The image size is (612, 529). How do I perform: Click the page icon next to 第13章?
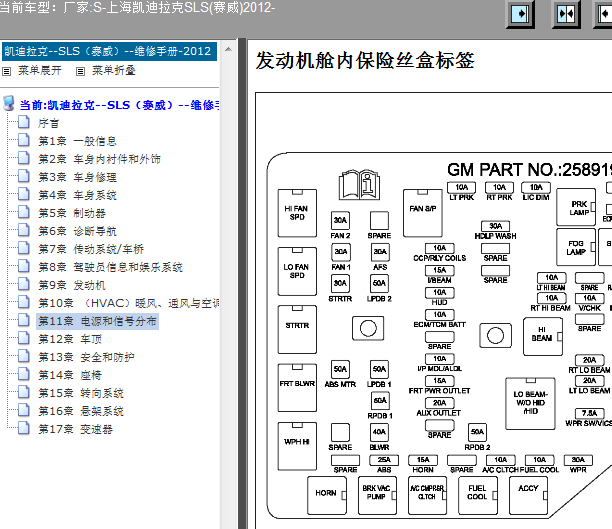tap(24, 356)
